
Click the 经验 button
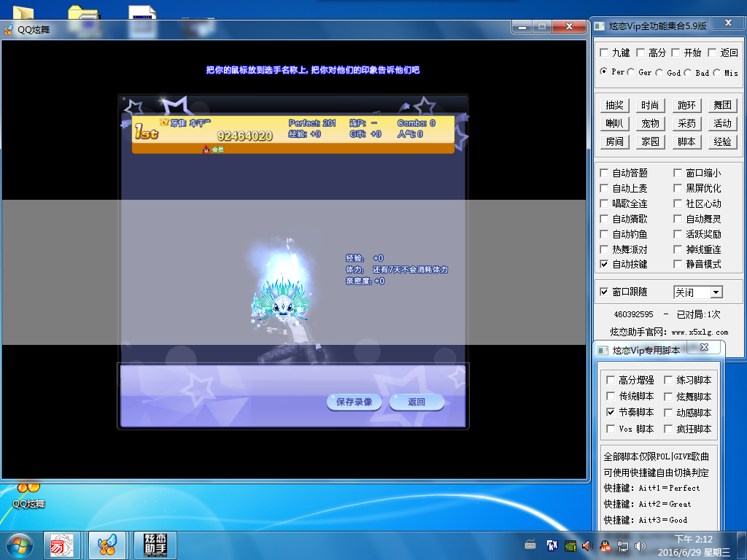722,141
